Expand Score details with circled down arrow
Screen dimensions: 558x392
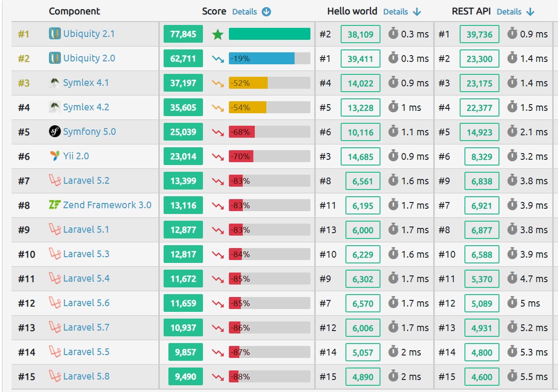(x=266, y=12)
